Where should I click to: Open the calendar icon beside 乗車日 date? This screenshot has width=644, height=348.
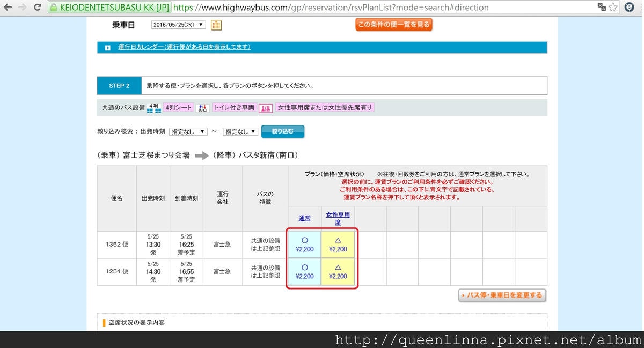pos(216,25)
